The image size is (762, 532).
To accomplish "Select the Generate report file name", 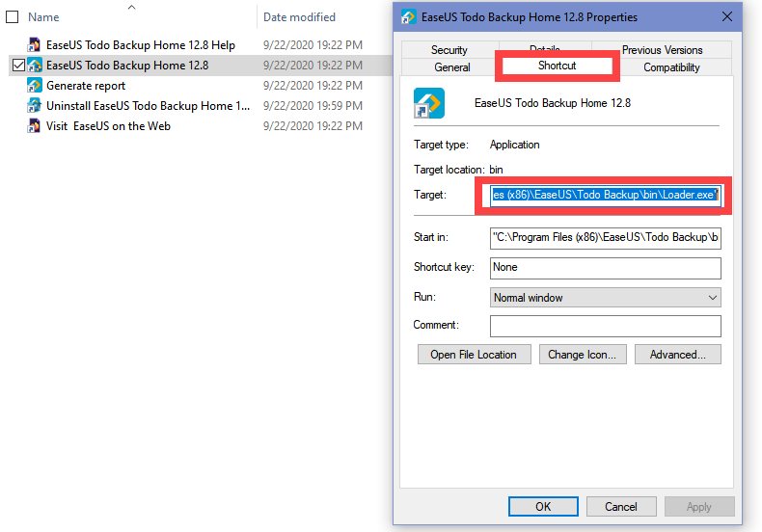I will [86, 86].
